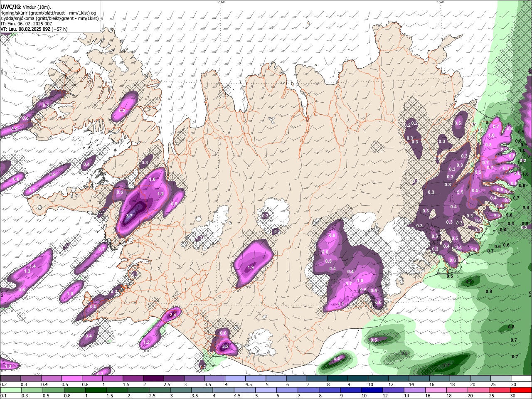Click the bright magenta-pink swatch in the top legend row
Screen dimensions: 532x399
(72, 379)
